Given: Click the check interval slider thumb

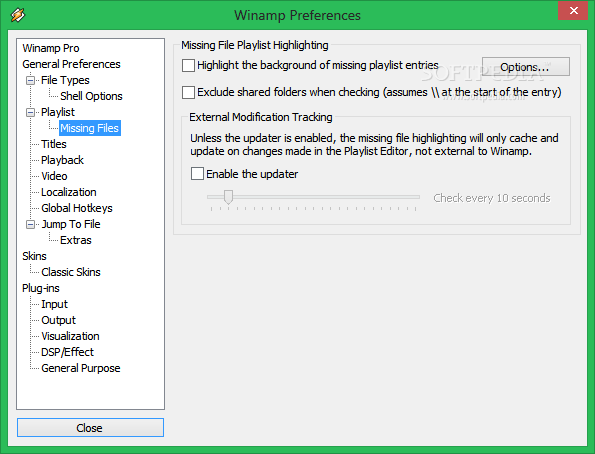Looking at the screenshot, I should pyautogui.click(x=228, y=197).
